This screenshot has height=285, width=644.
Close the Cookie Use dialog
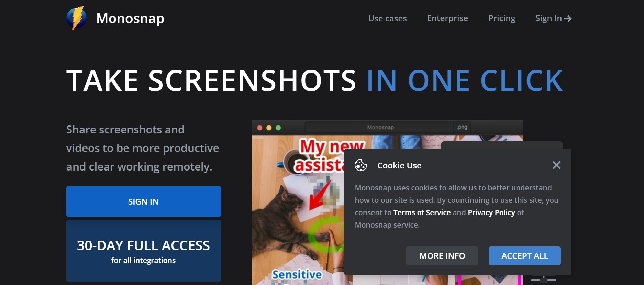(x=557, y=165)
